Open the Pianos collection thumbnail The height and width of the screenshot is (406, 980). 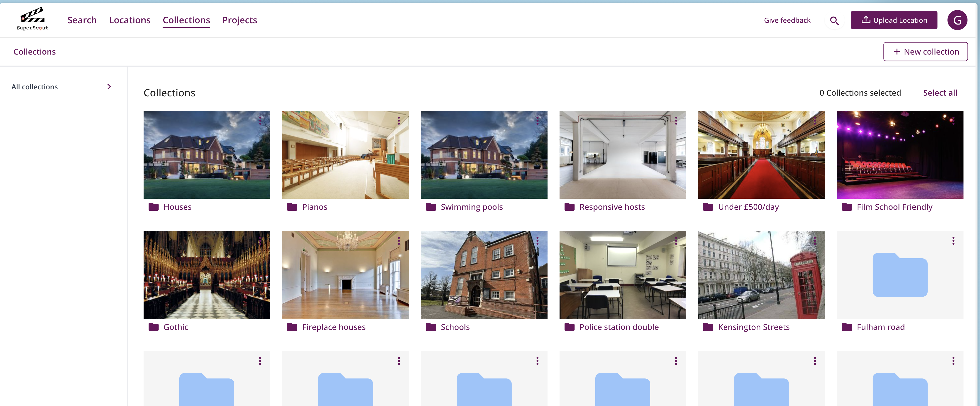(345, 155)
